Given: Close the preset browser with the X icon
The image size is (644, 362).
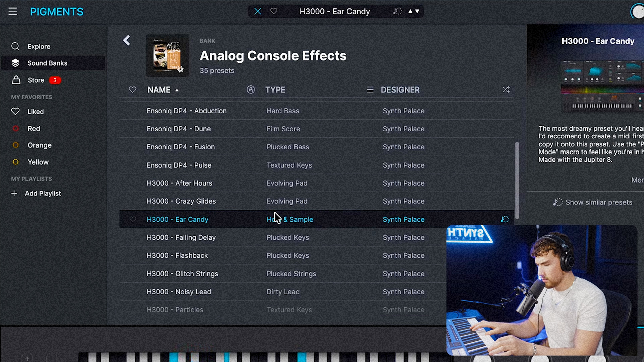Looking at the screenshot, I should pyautogui.click(x=258, y=11).
